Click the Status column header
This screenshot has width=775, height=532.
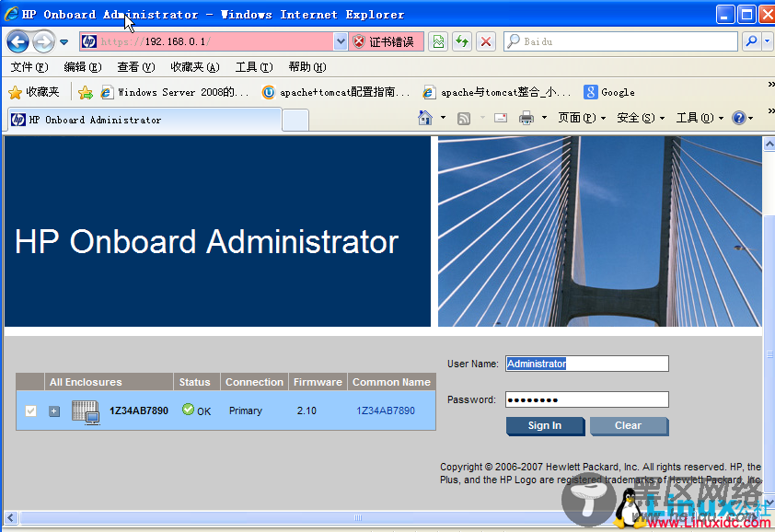pyautogui.click(x=197, y=382)
